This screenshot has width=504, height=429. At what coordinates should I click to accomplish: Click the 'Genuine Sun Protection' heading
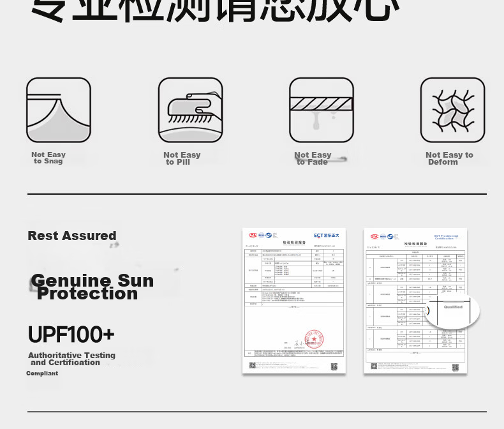(93, 287)
